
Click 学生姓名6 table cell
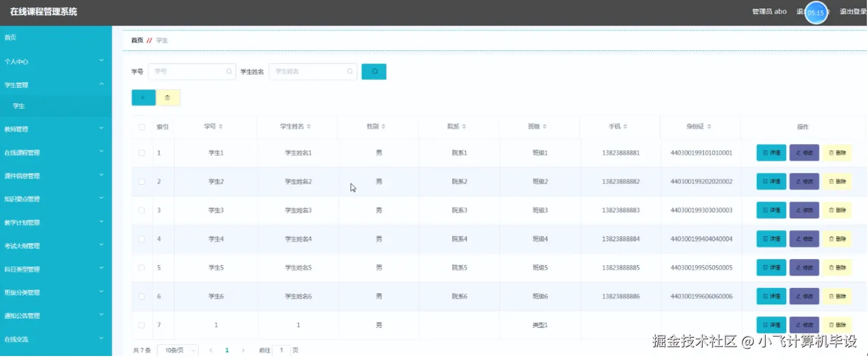click(x=299, y=297)
